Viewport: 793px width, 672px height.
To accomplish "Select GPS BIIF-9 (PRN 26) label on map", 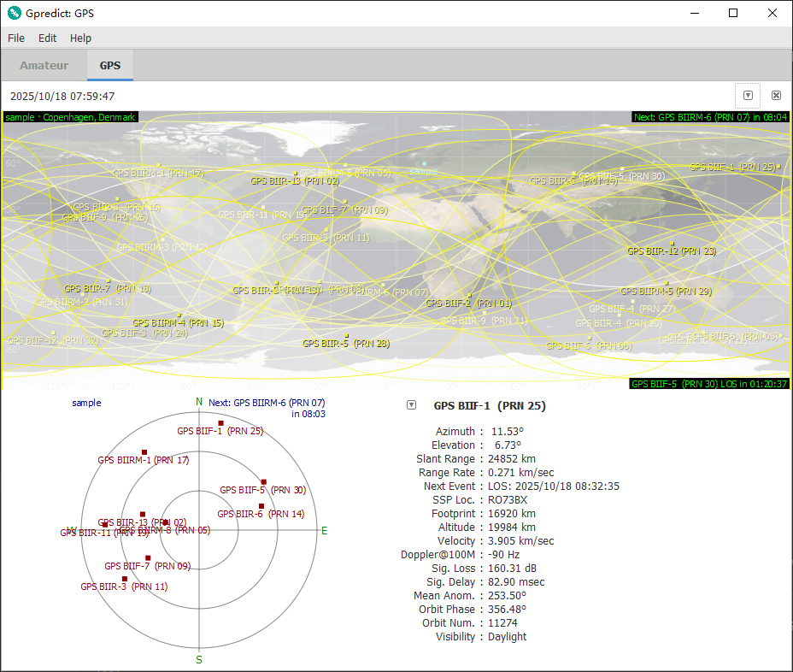I will pyautogui.click(x=105, y=218).
